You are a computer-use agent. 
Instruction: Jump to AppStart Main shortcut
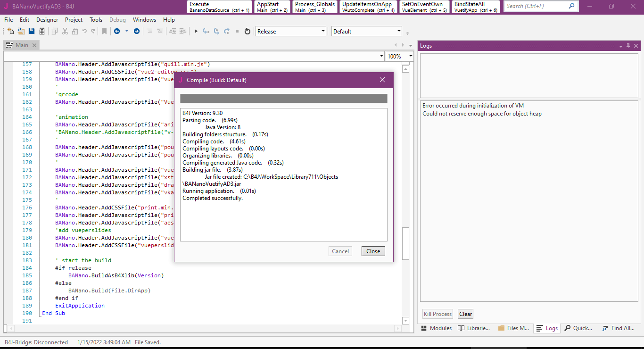click(272, 7)
